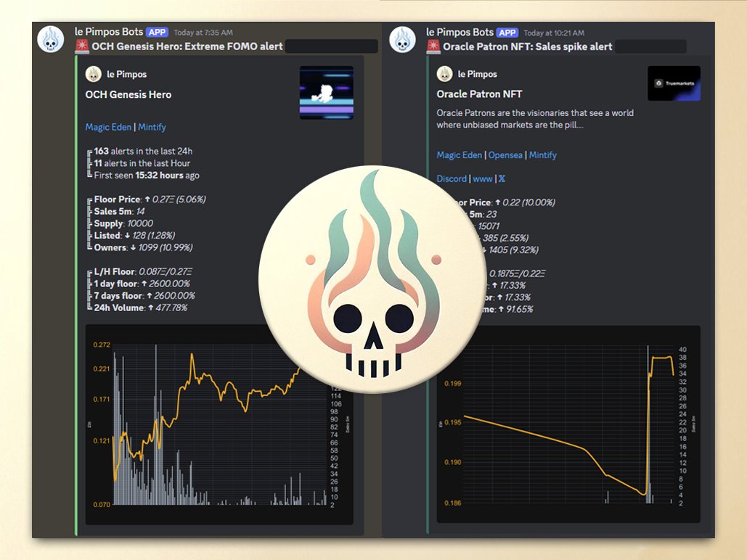Click le Pimpos author name in Oracle embed
This screenshot has width=747, height=560.
pyautogui.click(x=478, y=74)
